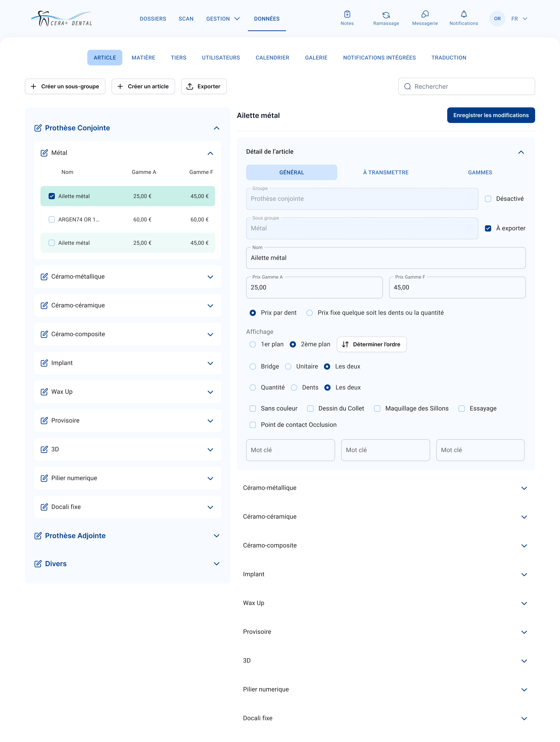Image resolution: width=560 pixels, height=742 pixels.
Task: Click Créer un article button
Action: coord(143,87)
